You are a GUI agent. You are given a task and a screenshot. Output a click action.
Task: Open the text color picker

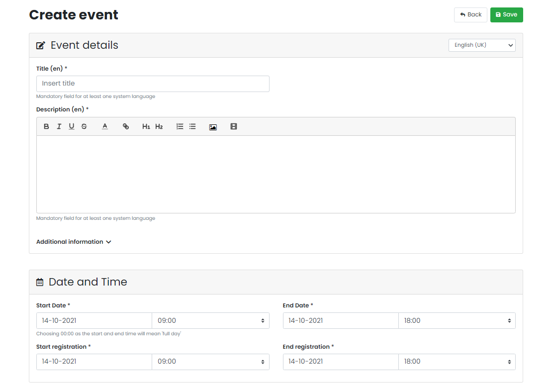click(x=104, y=126)
